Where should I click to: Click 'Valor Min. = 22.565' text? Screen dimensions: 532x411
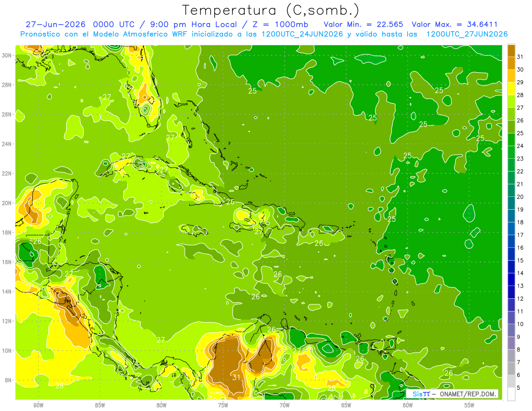[x=364, y=24]
